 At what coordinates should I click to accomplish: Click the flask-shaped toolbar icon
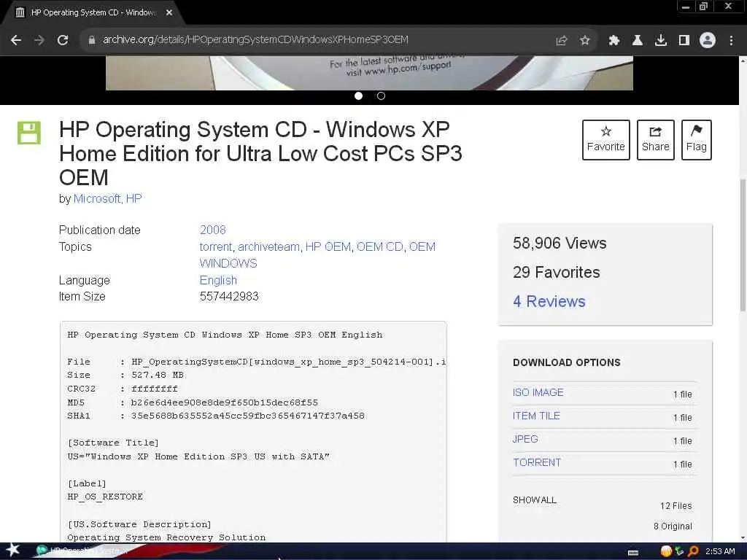[x=638, y=41]
